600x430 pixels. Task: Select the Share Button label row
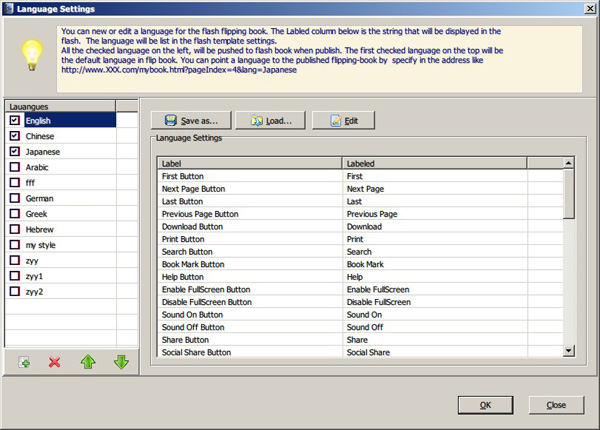tap(360, 340)
